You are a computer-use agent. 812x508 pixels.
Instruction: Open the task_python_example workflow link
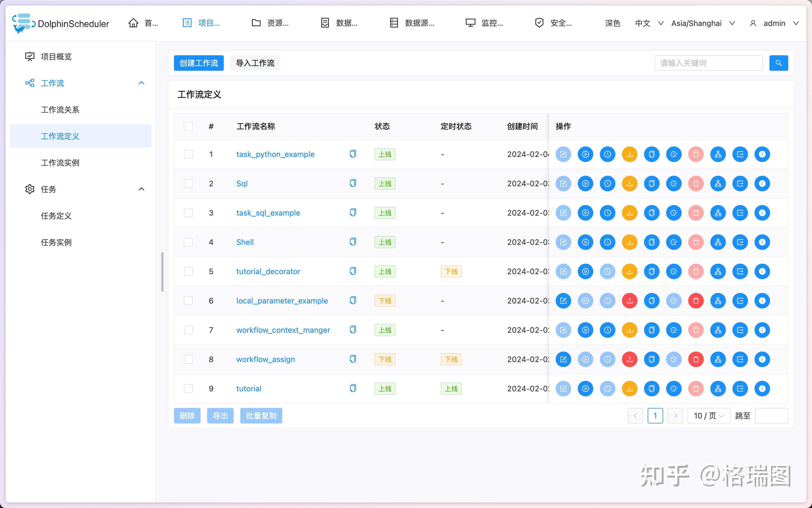coord(275,154)
